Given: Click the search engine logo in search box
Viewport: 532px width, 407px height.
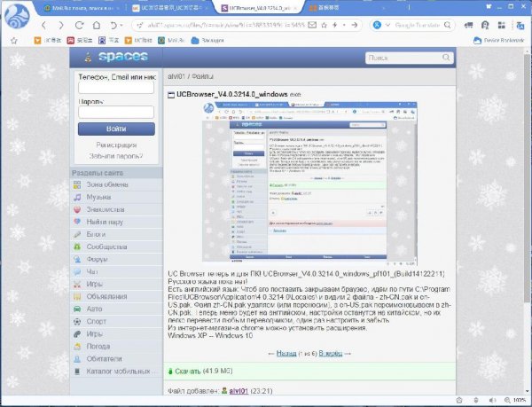Looking at the screenshot, I should [x=378, y=25].
